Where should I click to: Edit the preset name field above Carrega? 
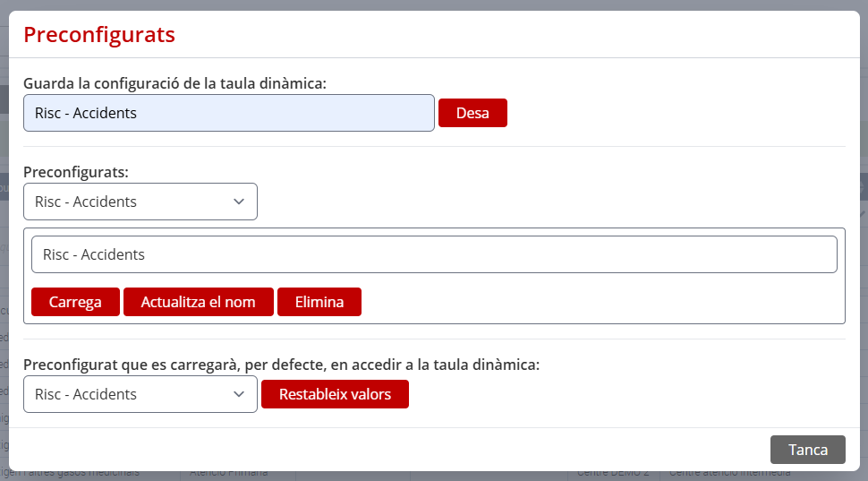click(x=434, y=254)
